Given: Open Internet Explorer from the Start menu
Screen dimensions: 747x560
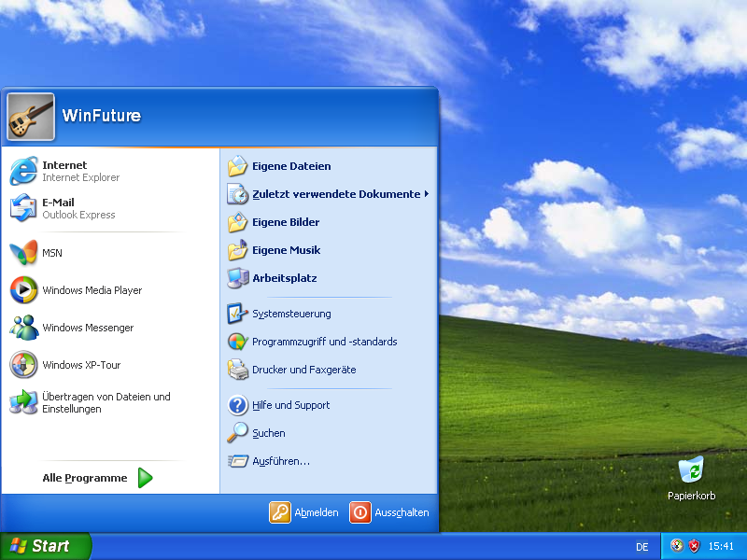Looking at the screenshot, I should tap(79, 171).
